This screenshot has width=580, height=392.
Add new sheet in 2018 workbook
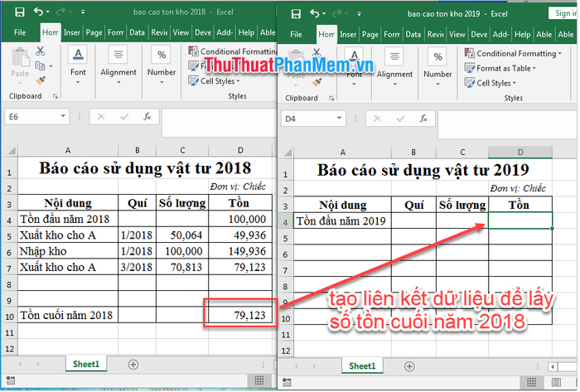(133, 364)
